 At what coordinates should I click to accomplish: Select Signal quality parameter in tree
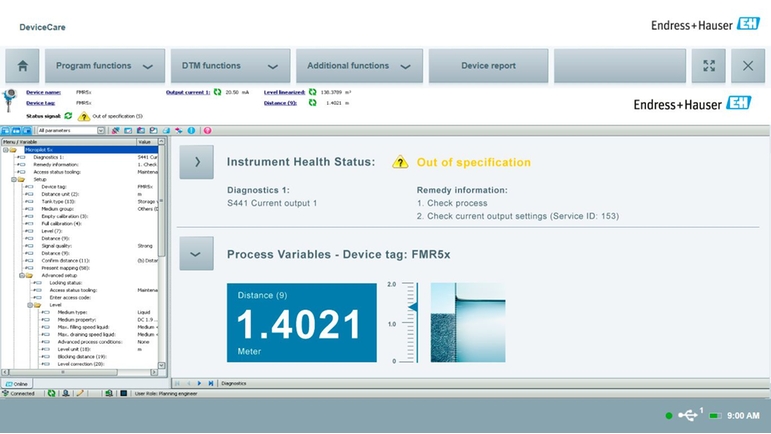coord(57,246)
